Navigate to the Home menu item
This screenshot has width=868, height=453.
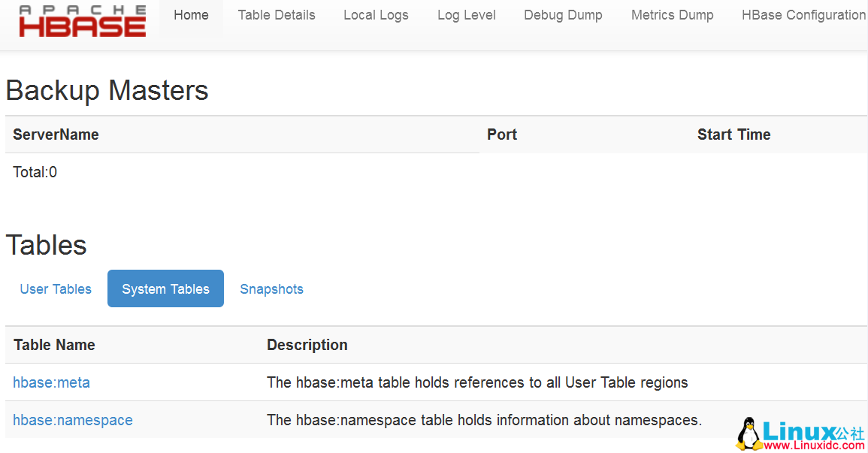coord(191,14)
